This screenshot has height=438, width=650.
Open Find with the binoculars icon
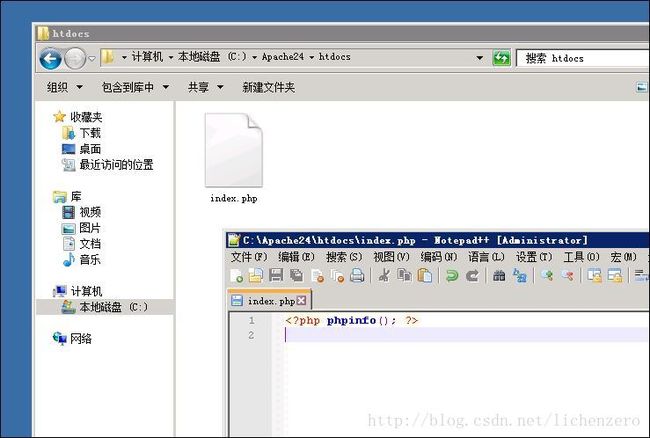pyautogui.click(x=499, y=276)
